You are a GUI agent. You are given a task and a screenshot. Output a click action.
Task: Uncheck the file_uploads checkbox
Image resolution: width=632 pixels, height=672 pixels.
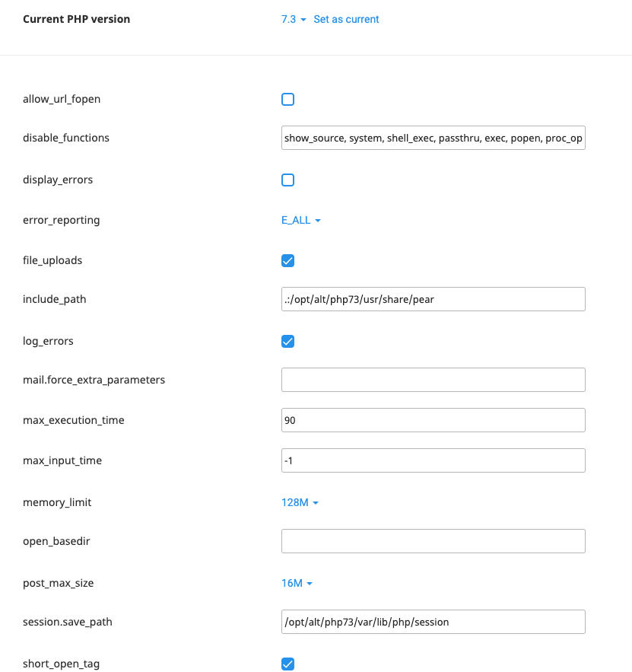[287, 260]
